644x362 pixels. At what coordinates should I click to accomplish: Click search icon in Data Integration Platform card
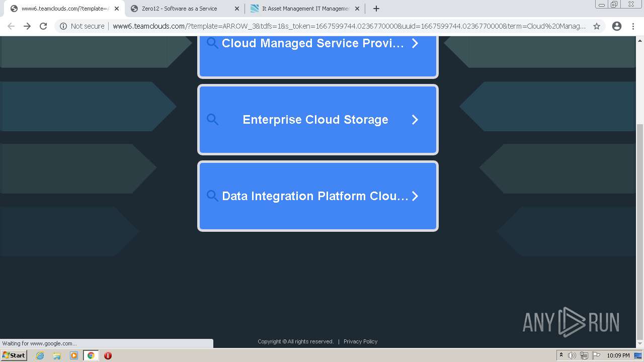pos(213,196)
